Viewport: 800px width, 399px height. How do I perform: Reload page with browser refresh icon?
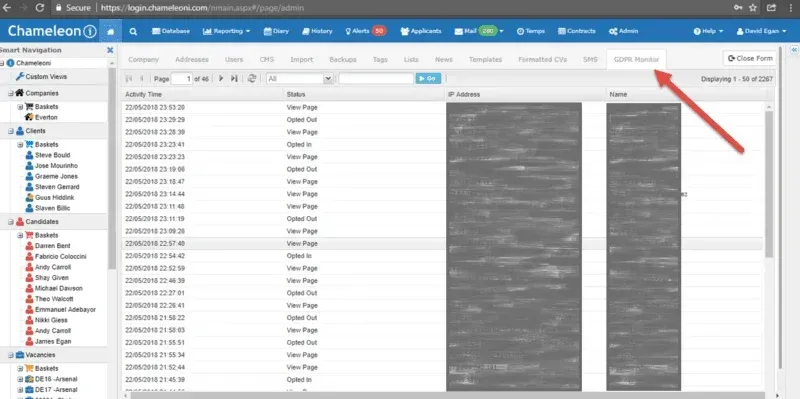(x=39, y=8)
